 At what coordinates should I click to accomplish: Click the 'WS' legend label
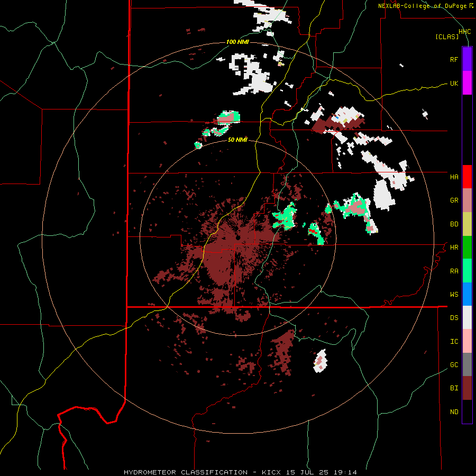coord(454,295)
